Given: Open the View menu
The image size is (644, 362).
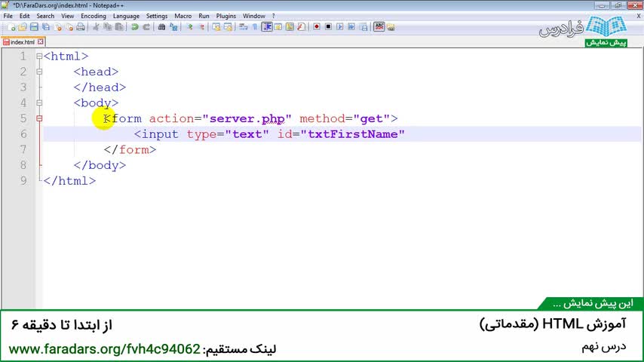Looking at the screenshot, I should (67, 16).
